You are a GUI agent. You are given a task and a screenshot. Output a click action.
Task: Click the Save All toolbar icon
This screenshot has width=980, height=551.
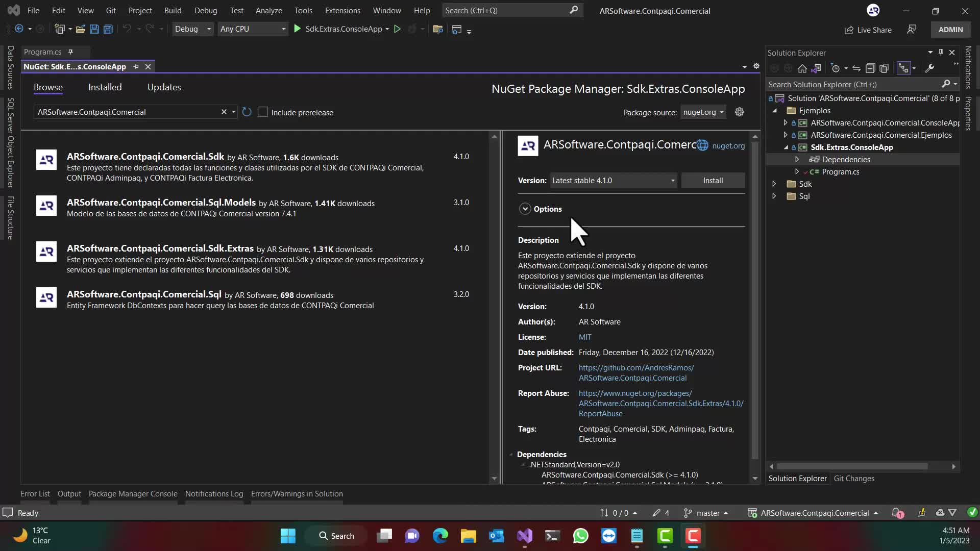click(108, 29)
